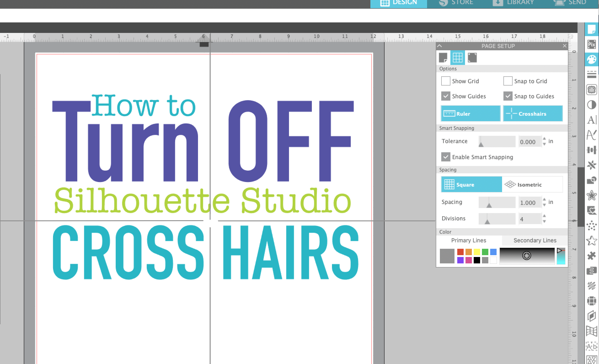Uncheck Snap to Guides
The width and height of the screenshot is (599, 364).
click(x=508, y=96)
